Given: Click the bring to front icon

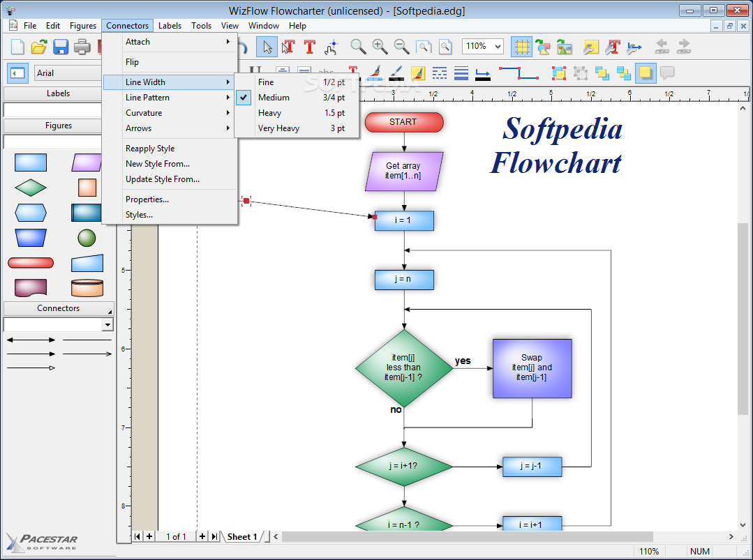Looking at the screenshot, I should pos(602,73).
